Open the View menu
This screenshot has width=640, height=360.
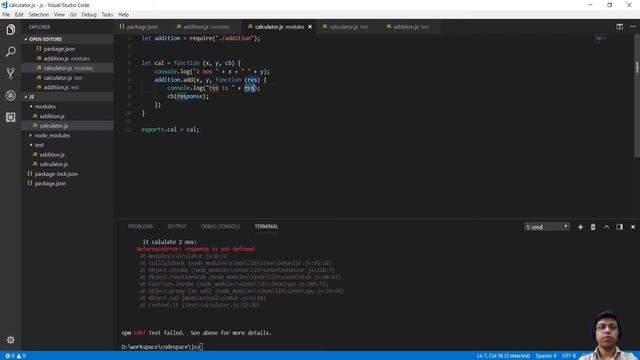point(59,14)
